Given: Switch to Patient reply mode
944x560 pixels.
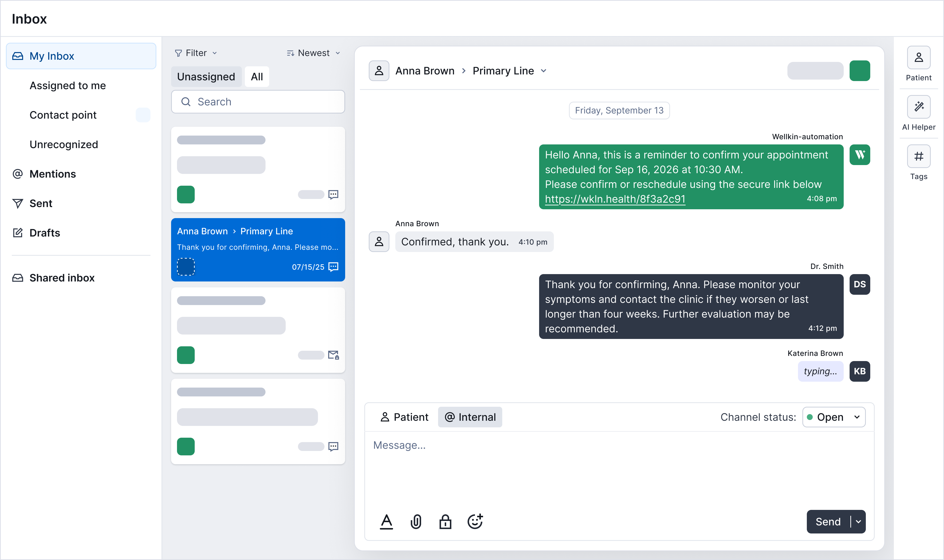Looking at the screenshot, I should [404, 417].
